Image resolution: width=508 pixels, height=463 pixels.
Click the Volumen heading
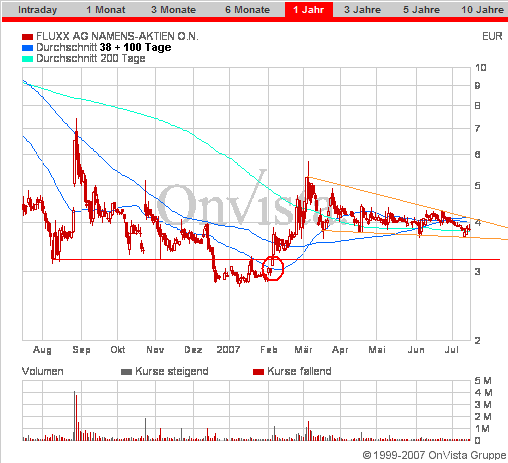point(43,371)
